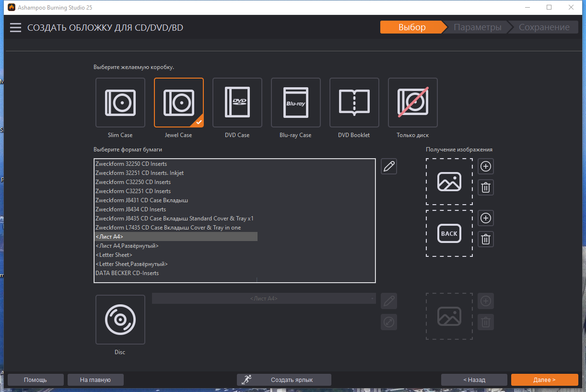Edit paper format with pencil icon
Image resolution: width=586 pixels, height=392 pixels.
pyautogui.click(x=389, y=166)
